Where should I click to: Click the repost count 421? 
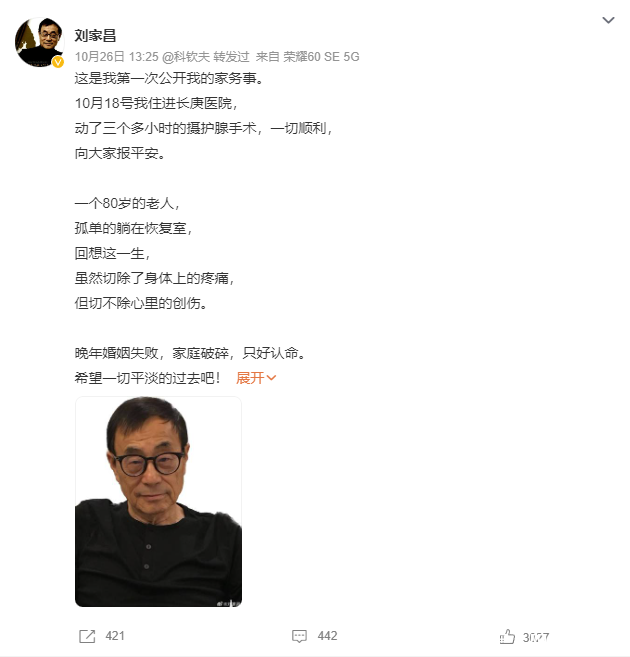pos(115,636)
